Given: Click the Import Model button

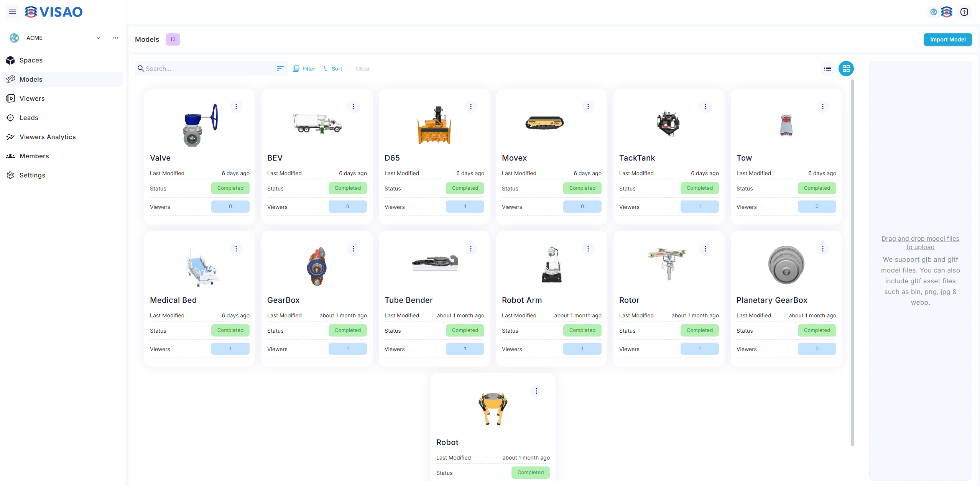Looking at the screenshot, I should [x=947, y=39].
